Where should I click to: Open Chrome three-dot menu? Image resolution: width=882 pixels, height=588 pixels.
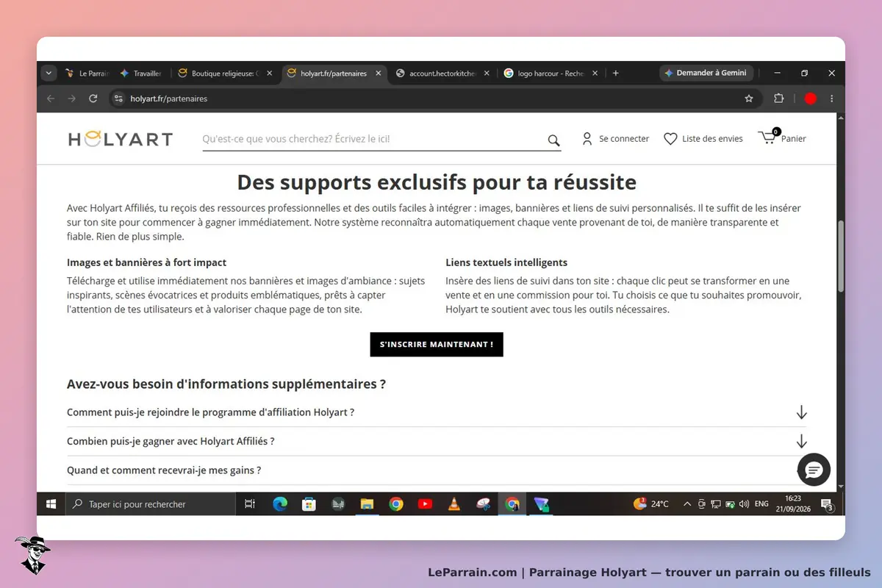coord(832,98)
